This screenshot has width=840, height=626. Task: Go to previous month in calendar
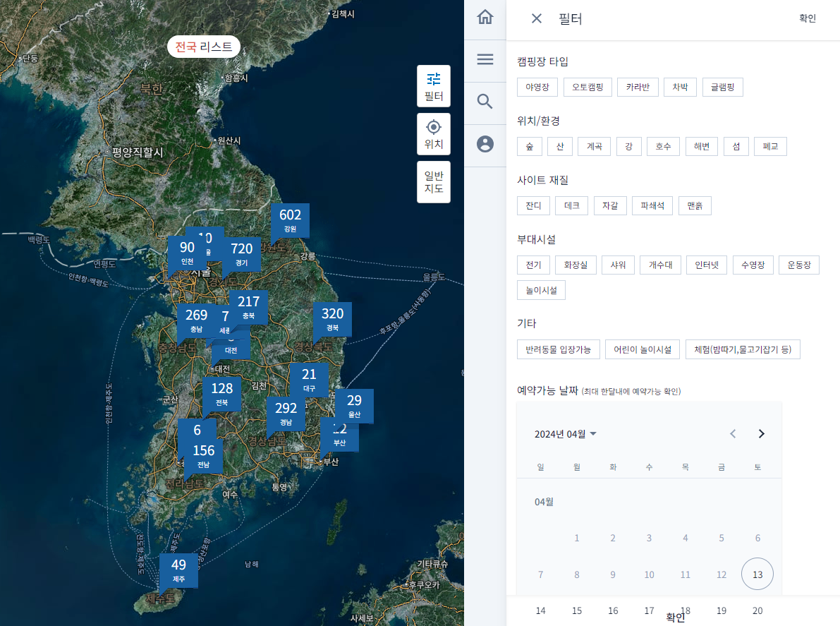[x=733, y=433]
